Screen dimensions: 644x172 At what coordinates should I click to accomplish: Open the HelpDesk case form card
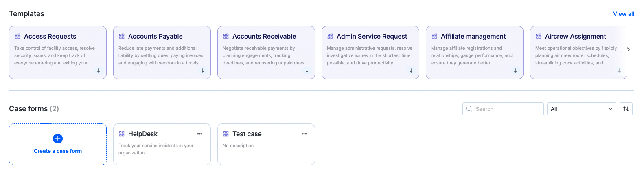coord(162,149)
